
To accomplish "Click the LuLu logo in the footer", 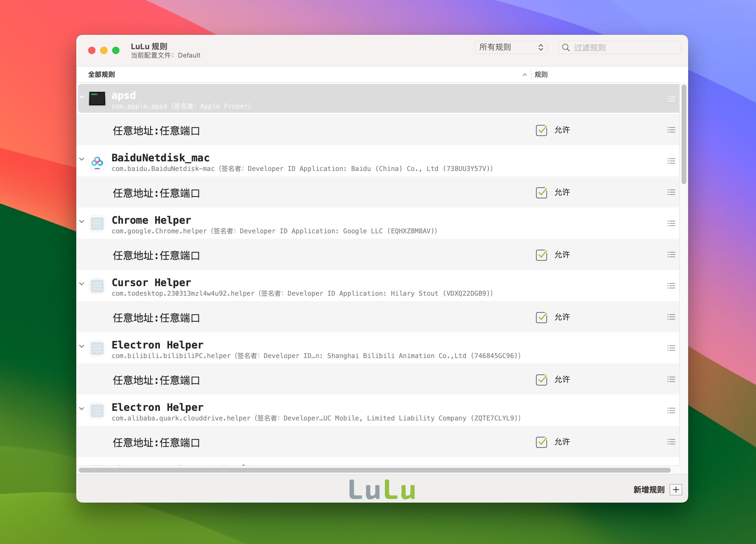I will coord(382,489).
